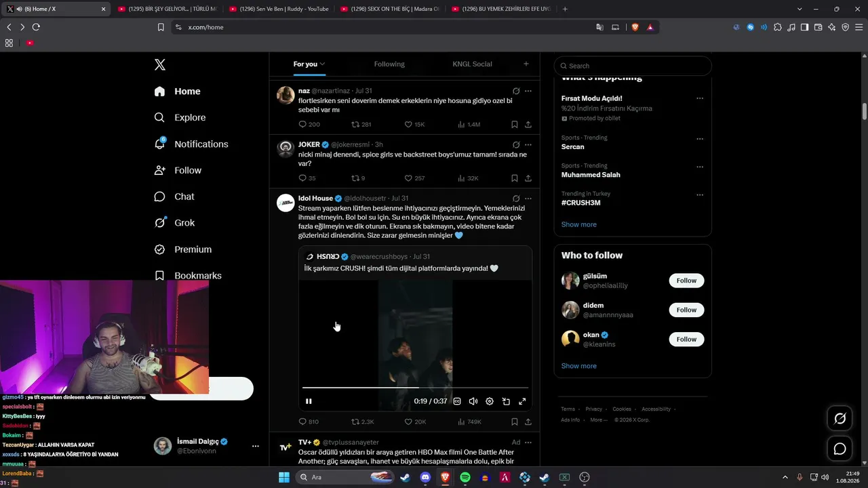
Task: Open Premium in the sidebar
Action: [x=182, y=249]
